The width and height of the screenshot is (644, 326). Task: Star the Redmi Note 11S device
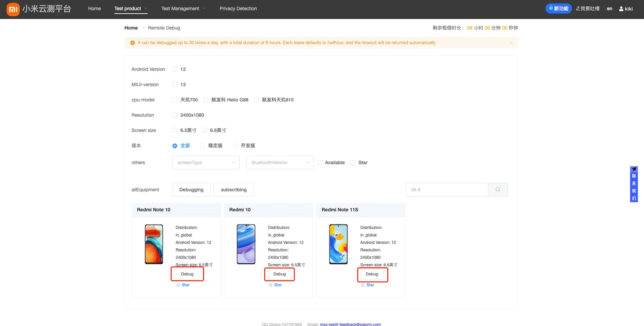click(x=368, y=285)
